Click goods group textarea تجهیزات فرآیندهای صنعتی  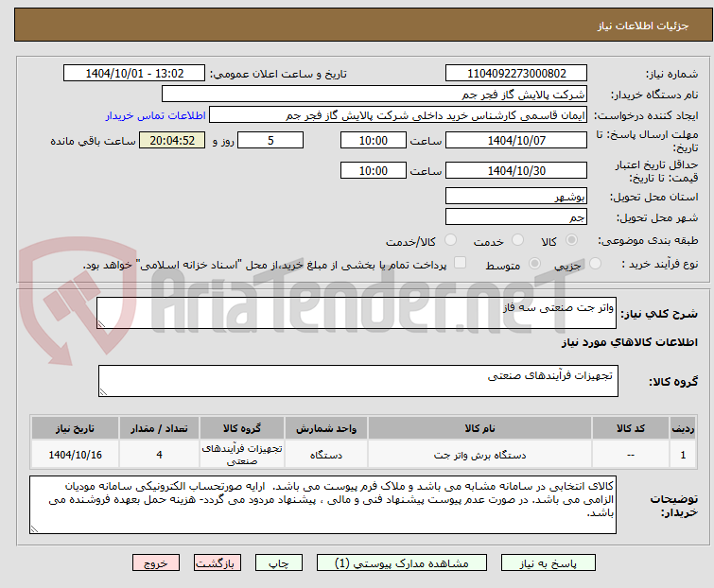click(x=357, y=381)
